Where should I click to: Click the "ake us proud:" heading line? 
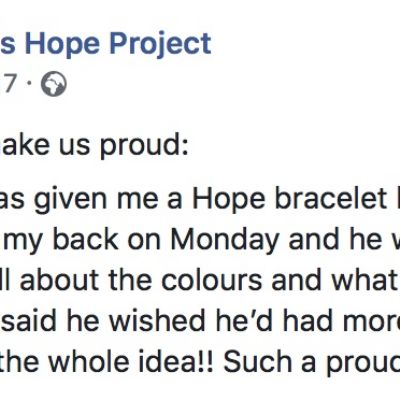coord(94,146)
